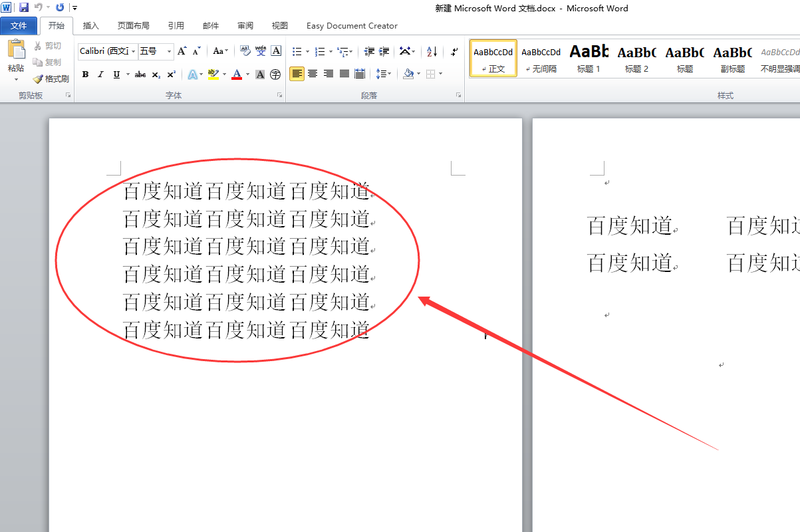800x532 pixels.
Task: Open the Line Spacing dropdown
Action: pyautogui.click(x=384, y=74)
